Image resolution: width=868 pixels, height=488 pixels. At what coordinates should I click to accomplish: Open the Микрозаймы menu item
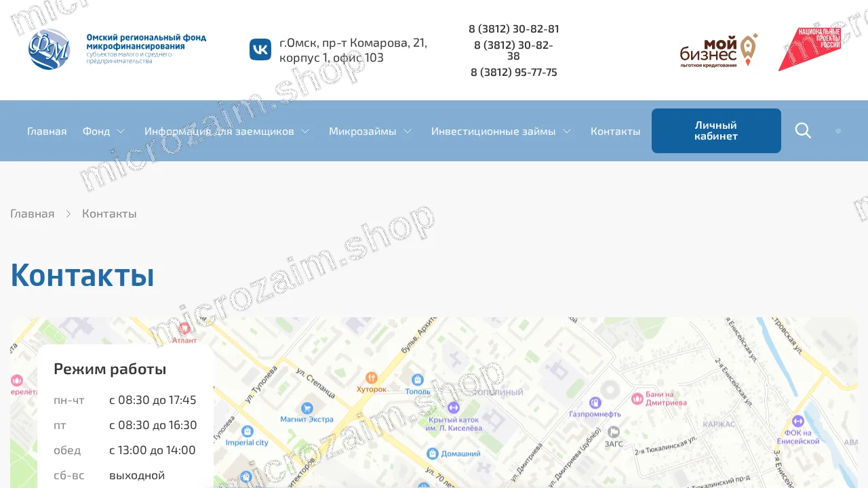363,131
